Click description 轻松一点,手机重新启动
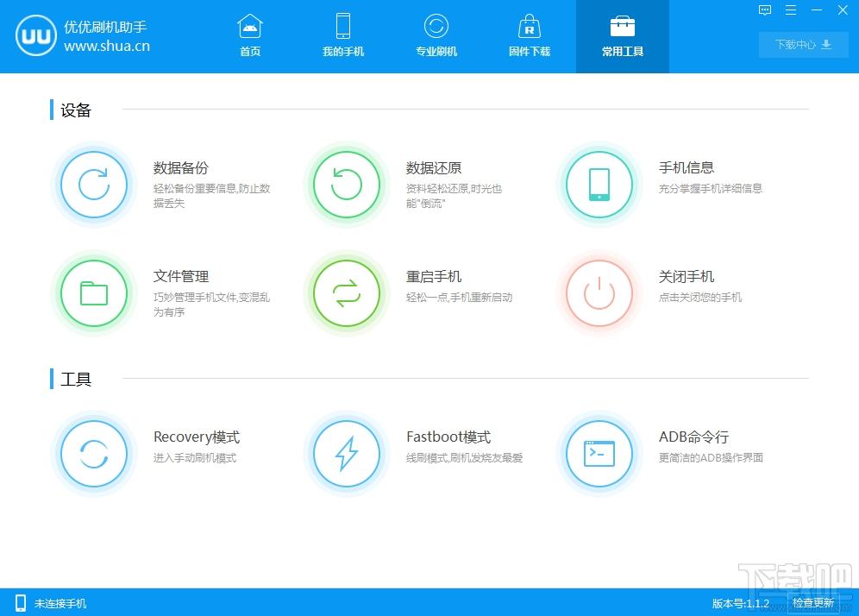859x616 pixels. (459, 297)
